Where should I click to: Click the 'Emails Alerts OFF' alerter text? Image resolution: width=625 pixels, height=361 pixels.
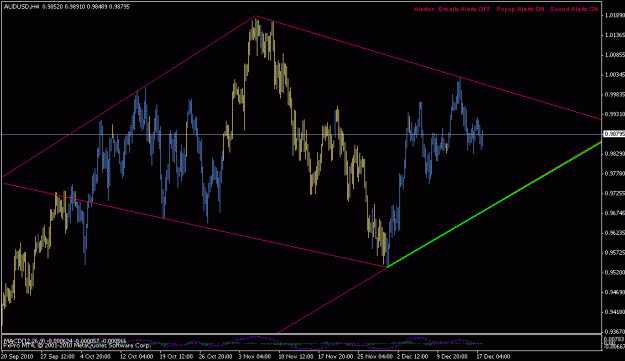click(465, 9)
